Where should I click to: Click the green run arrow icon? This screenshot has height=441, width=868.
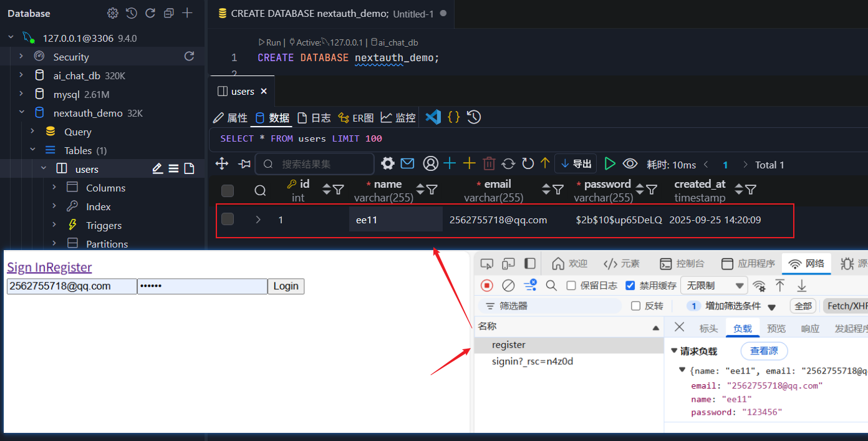click(610, 163)
